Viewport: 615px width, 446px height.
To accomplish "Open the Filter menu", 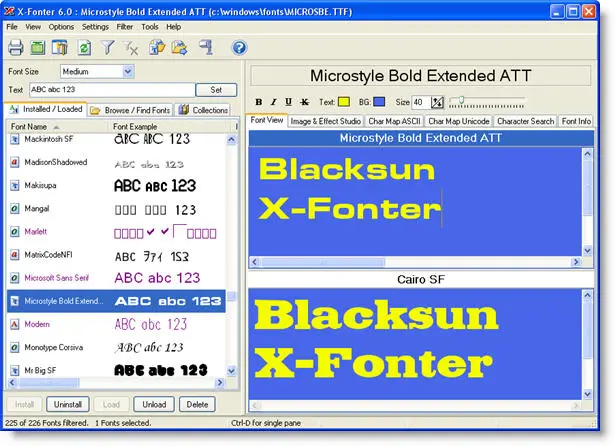I will click(125, 27).
